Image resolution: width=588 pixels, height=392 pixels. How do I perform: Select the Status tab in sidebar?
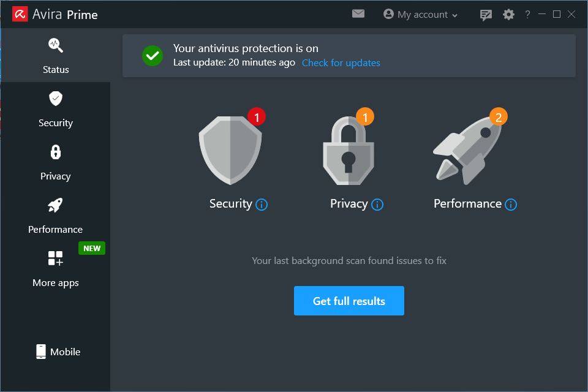[56, 56]
